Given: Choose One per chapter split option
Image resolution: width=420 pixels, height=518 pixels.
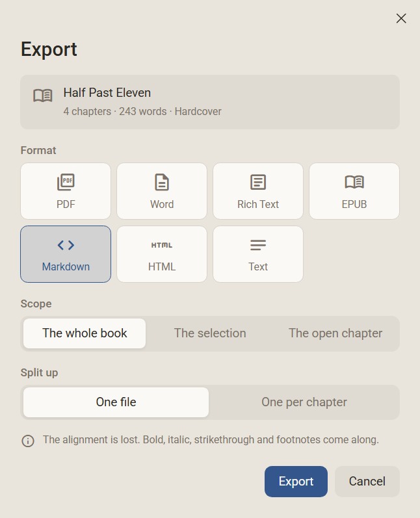Looking at the screenshot, I should (304, 402).
